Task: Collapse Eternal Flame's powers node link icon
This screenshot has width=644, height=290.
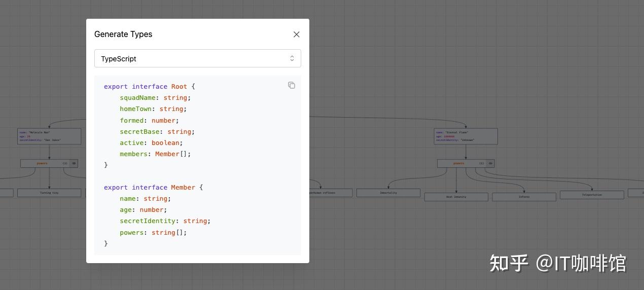Action: (x=490, y=163)
